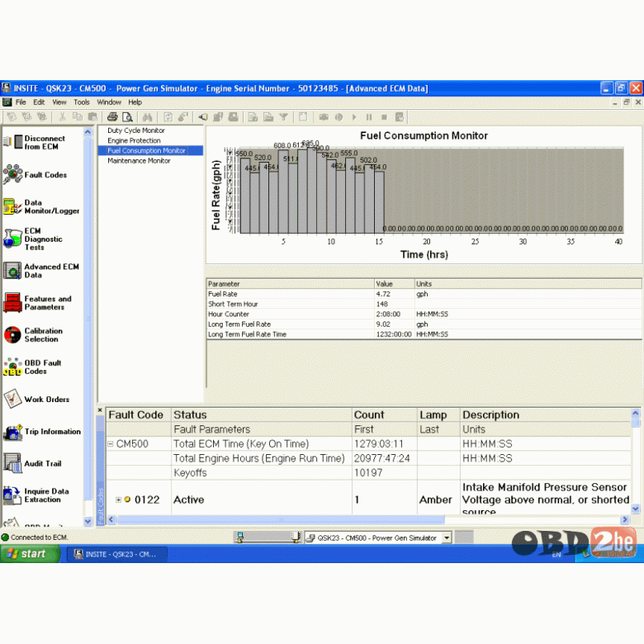Click fault panel horizontal scroll right arrow
The width and height of the screenshot is (644, 644).
[x=625, y=519]
